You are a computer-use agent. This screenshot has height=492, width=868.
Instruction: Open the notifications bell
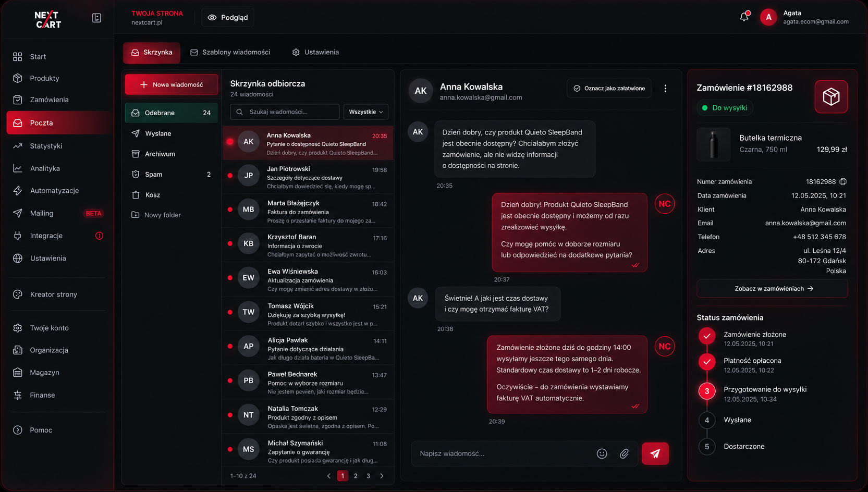[744, 17]
